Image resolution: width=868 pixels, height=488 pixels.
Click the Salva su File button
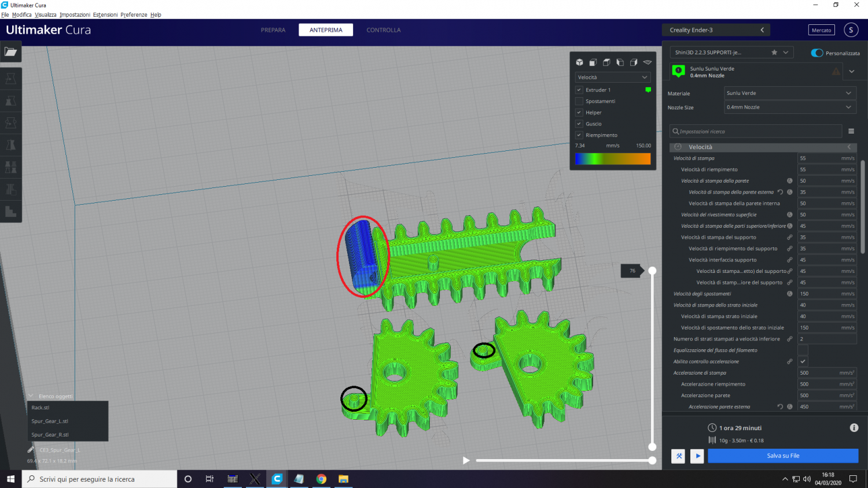point(783,456)
